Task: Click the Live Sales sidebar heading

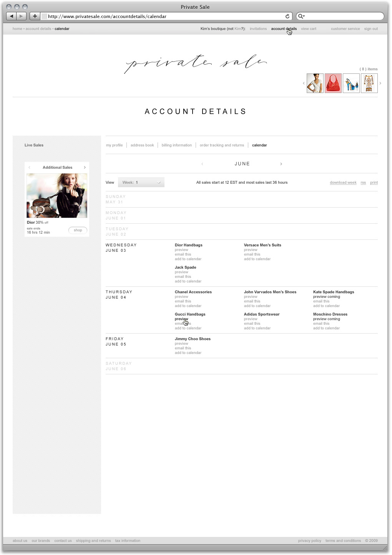Action: tap(34, 145)
